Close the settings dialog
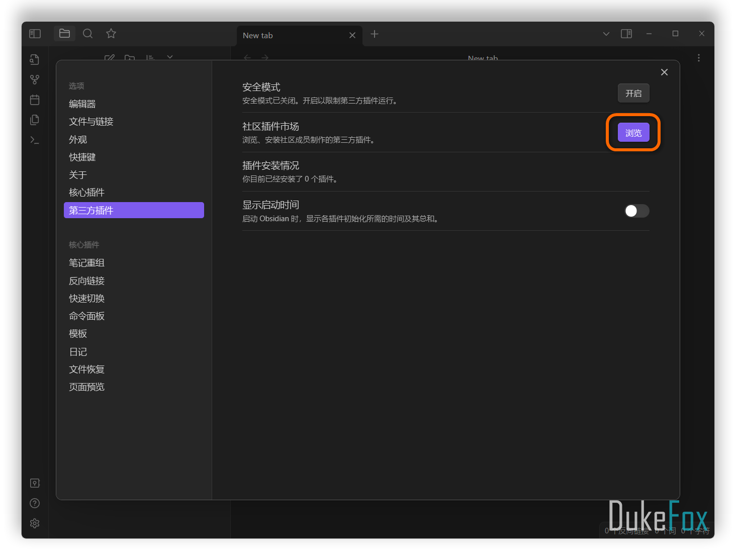The image size is (736, 560). (x=664, y=72)
